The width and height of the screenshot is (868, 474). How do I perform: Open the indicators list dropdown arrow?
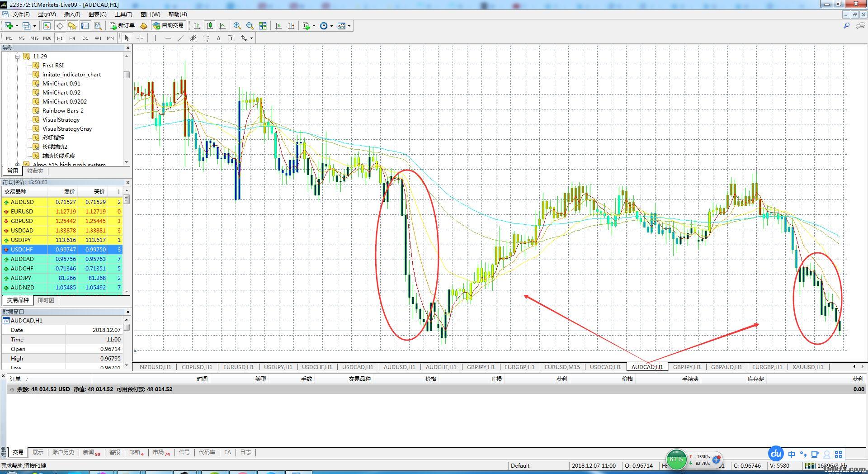(314, 26)
